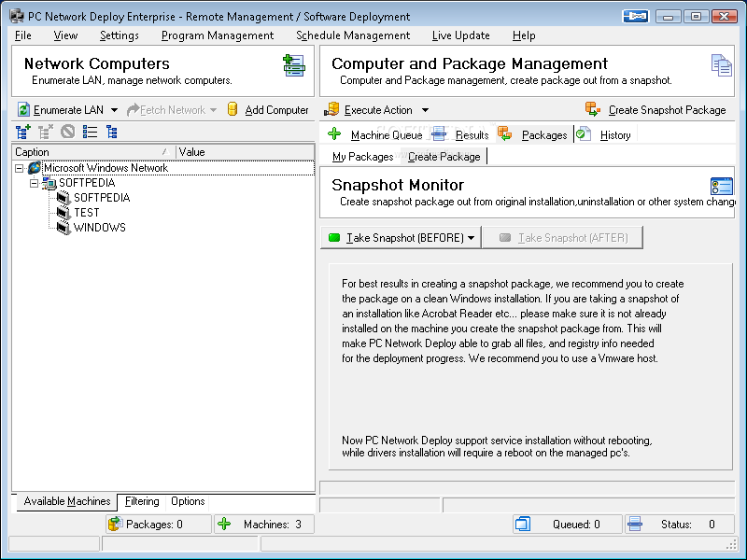The image size is (747, 560).
Task: Click the add tree node icon
Action: click(22, 132)
